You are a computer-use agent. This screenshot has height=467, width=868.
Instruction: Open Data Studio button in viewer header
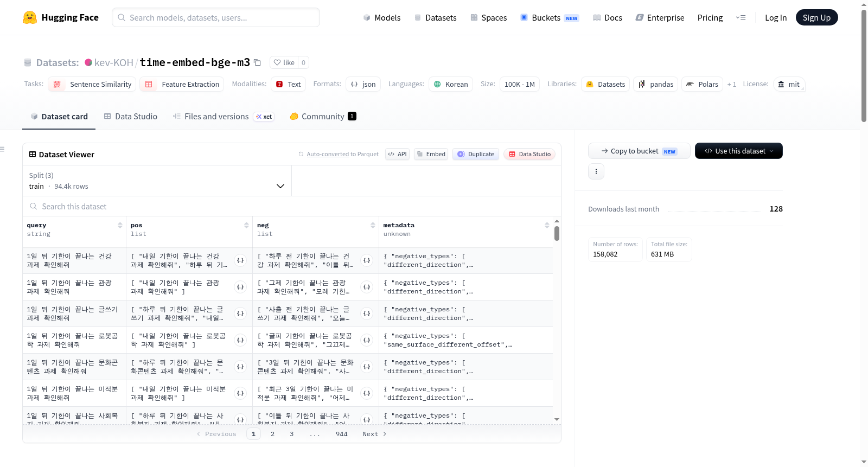pyautogui.click(x=529, y=154)
